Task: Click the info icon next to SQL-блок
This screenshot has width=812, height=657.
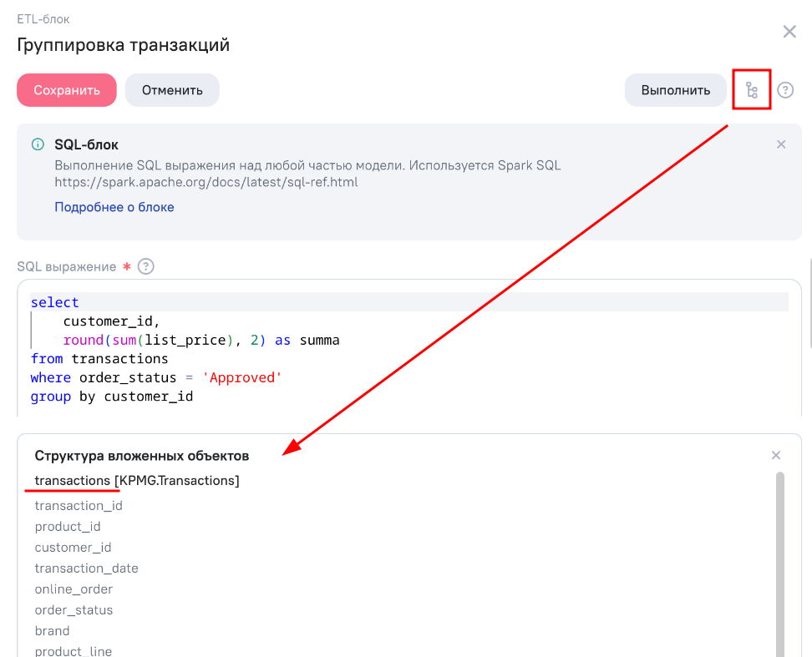Action: tap(38, 144)
